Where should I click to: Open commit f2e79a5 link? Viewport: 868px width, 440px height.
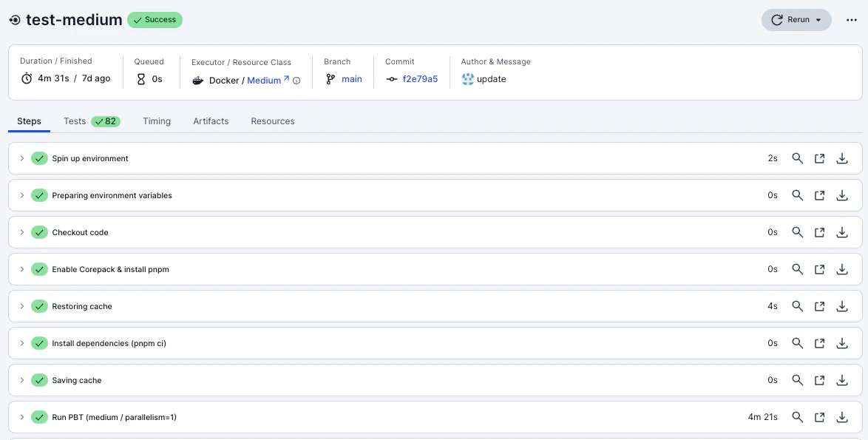point(420,79)
